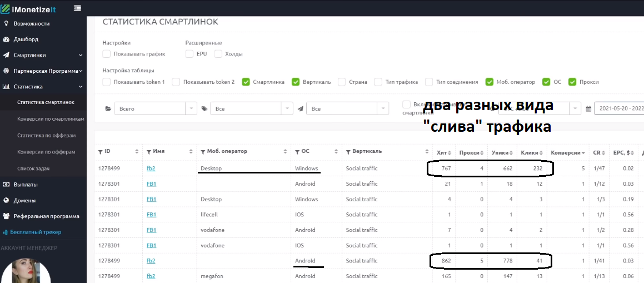
Task: Sort by CR column
Action: point(599,152)
